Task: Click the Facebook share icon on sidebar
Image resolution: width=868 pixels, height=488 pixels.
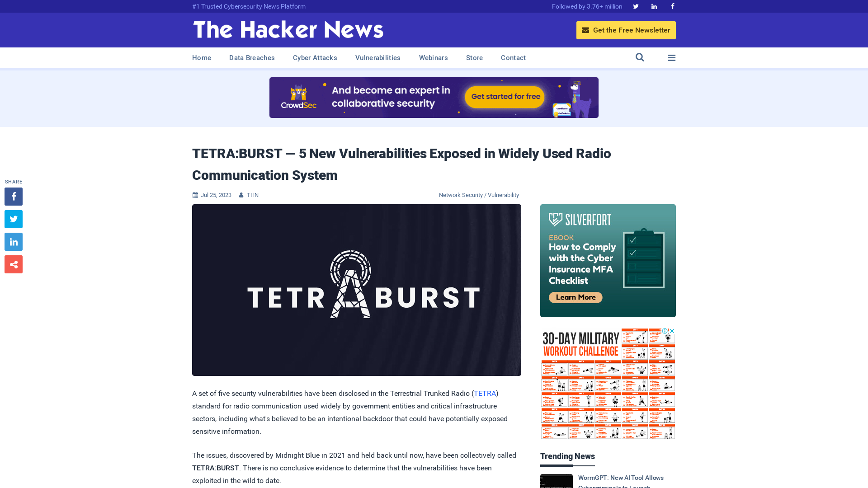Action: pos(13,196)
